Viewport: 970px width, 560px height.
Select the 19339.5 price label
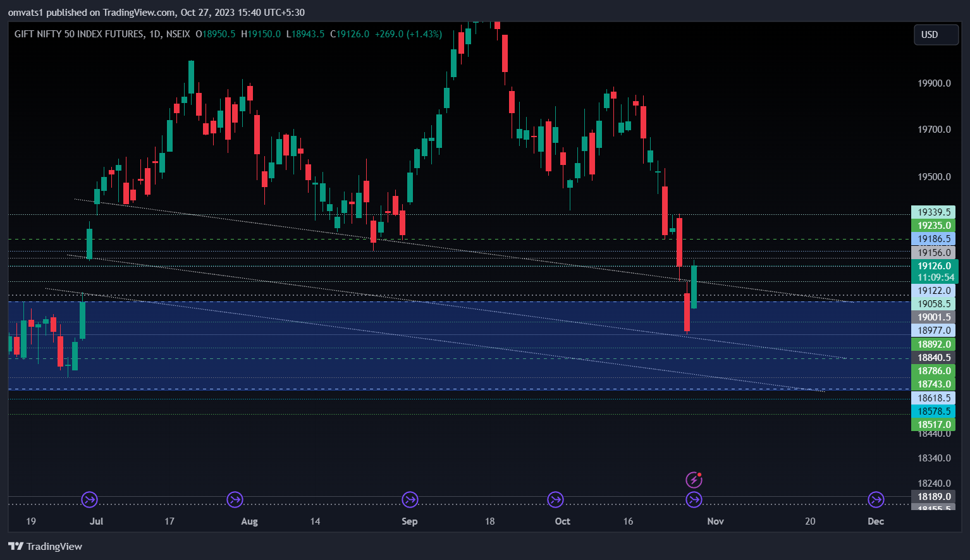pyautogui.click(x=933, y=212)
